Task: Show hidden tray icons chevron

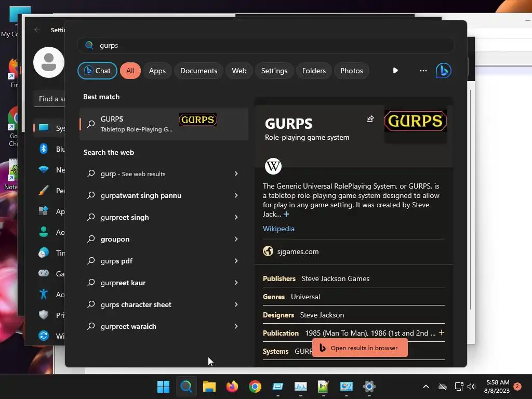Action: coord(426,387)
